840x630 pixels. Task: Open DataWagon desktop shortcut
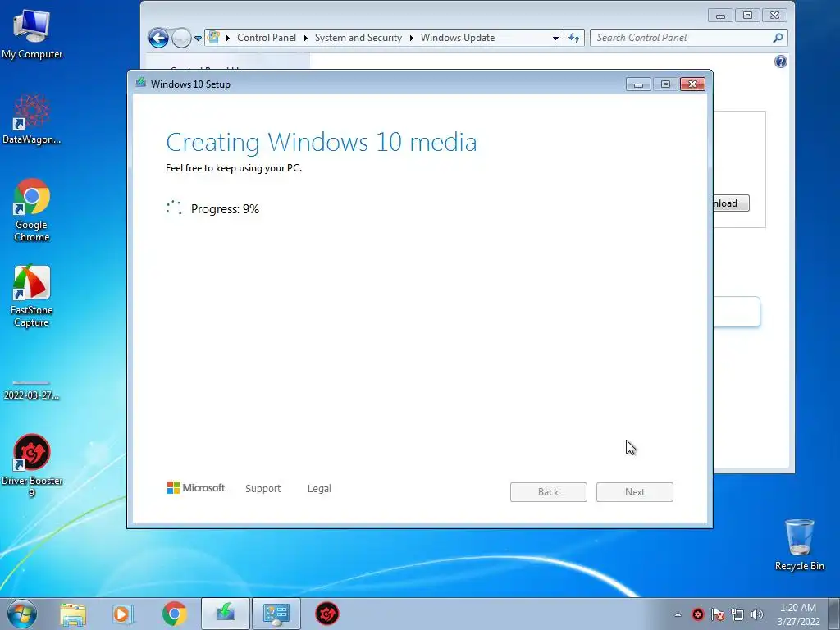pos(32,119)
